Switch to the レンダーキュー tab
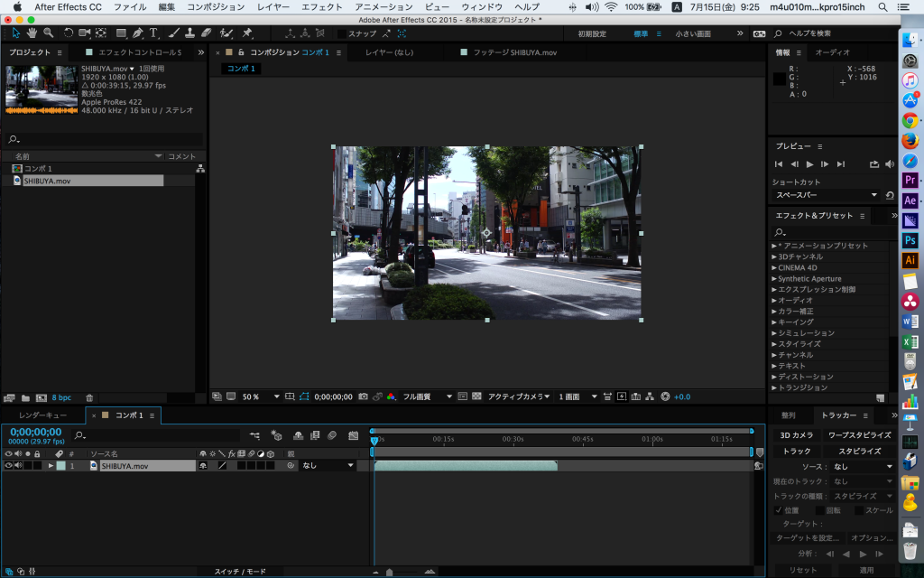The image size is (924, 578). 42,415
